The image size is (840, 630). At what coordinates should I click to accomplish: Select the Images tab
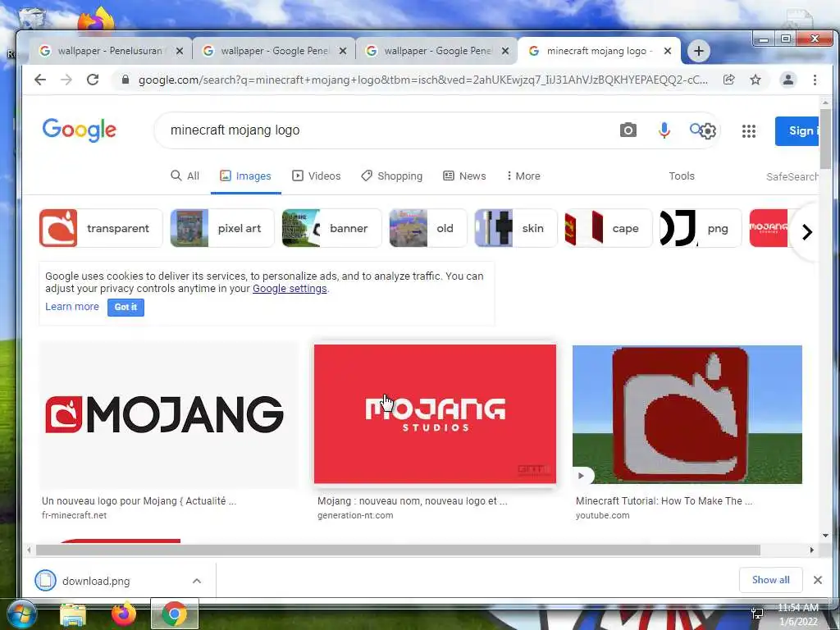pos(245,176)
